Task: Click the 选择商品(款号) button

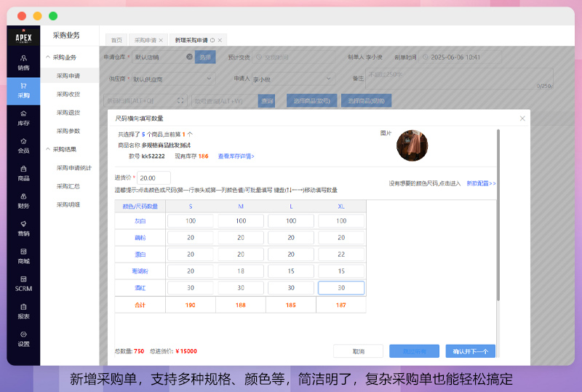Action: [x=312, y=100]
